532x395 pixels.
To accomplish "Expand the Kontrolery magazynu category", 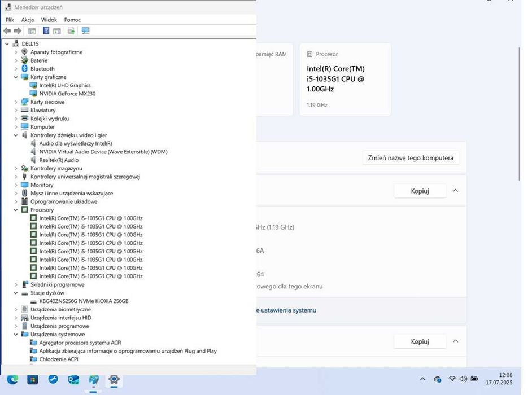I will click(16, 169).
